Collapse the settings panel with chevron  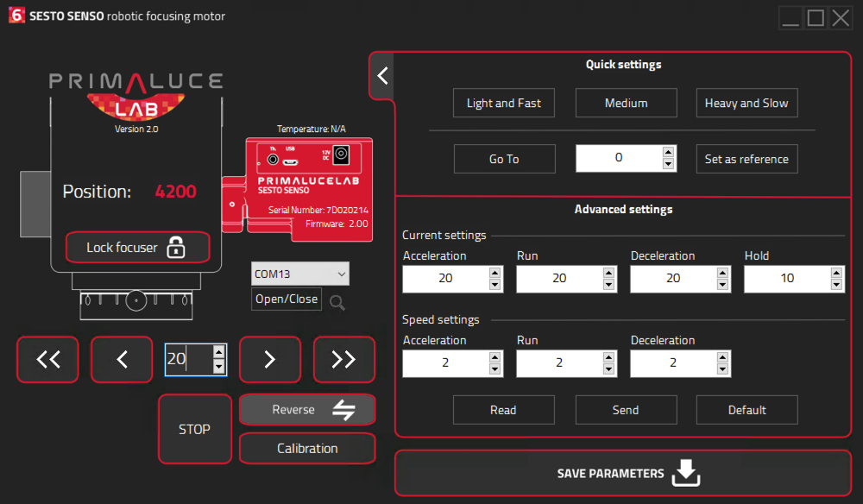point(382,75)
